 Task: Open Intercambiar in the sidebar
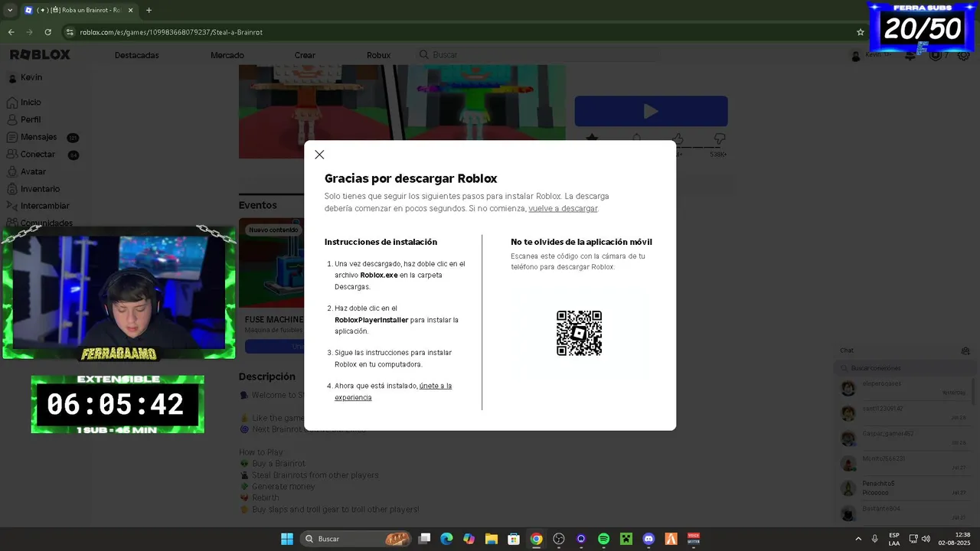[x=38, y=206]
